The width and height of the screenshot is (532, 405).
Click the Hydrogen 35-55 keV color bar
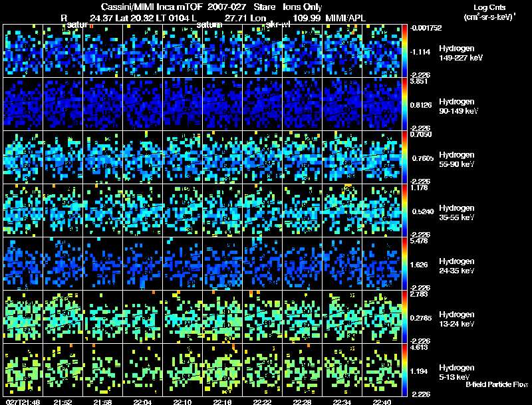404,210
